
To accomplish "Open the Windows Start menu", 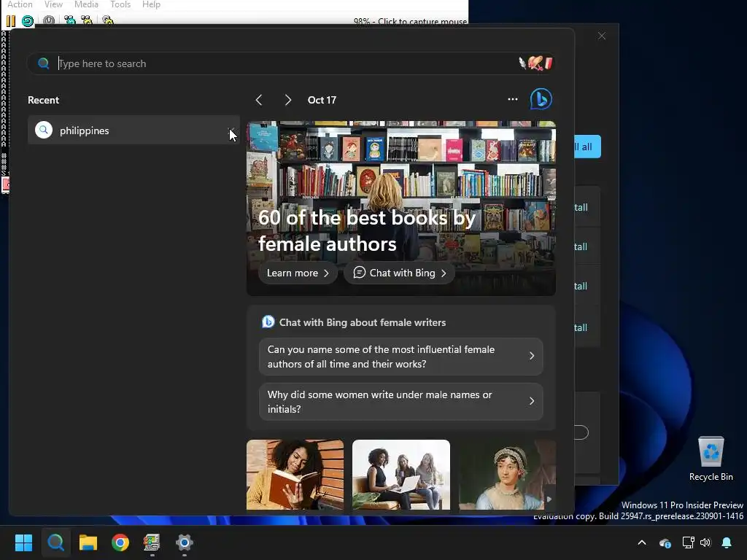I will click(x=23, y=542).
